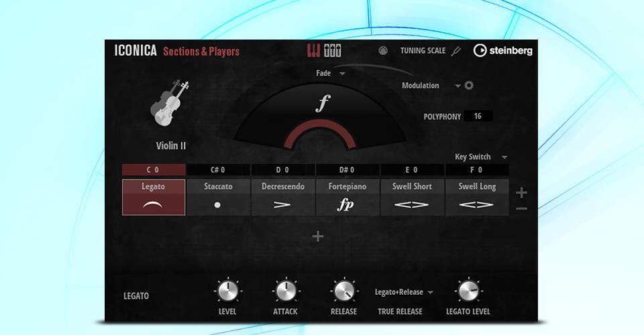Activate the Staccato articulation
Viewport: 644px width, 335px height.
[218, 197]
